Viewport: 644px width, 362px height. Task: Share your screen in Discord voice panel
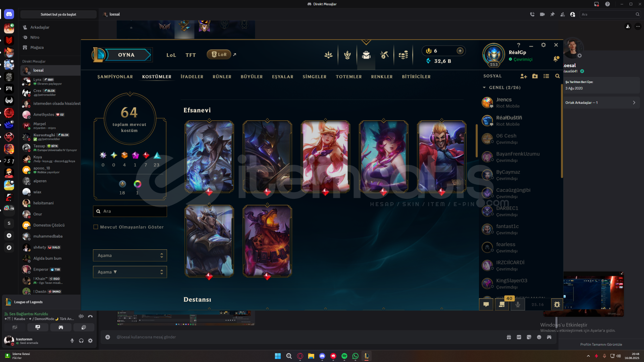click(38, 327)
